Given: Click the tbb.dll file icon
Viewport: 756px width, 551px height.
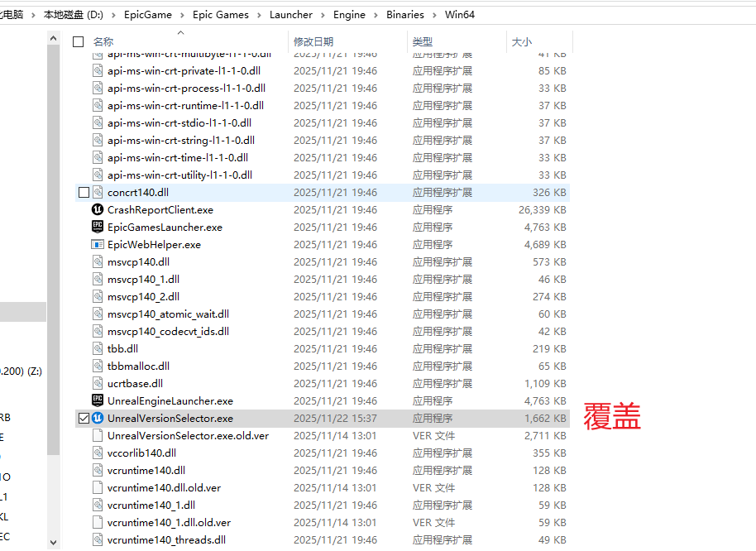Looking at the screenshot, I should pos(98,348).
